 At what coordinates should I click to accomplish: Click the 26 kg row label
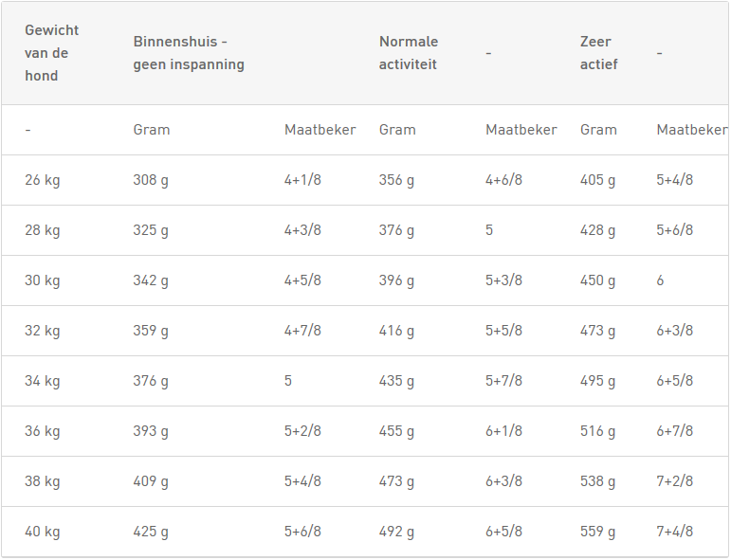coord(43,180)
